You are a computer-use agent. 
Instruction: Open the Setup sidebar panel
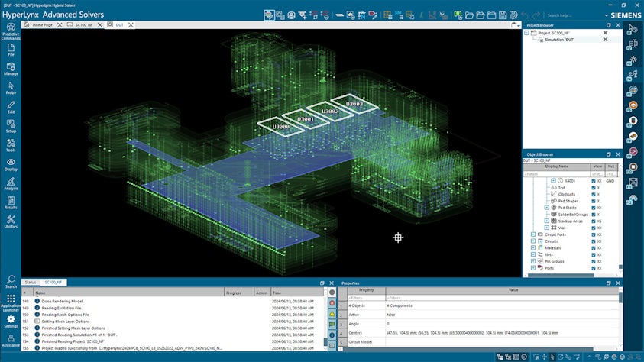point(11,127)
